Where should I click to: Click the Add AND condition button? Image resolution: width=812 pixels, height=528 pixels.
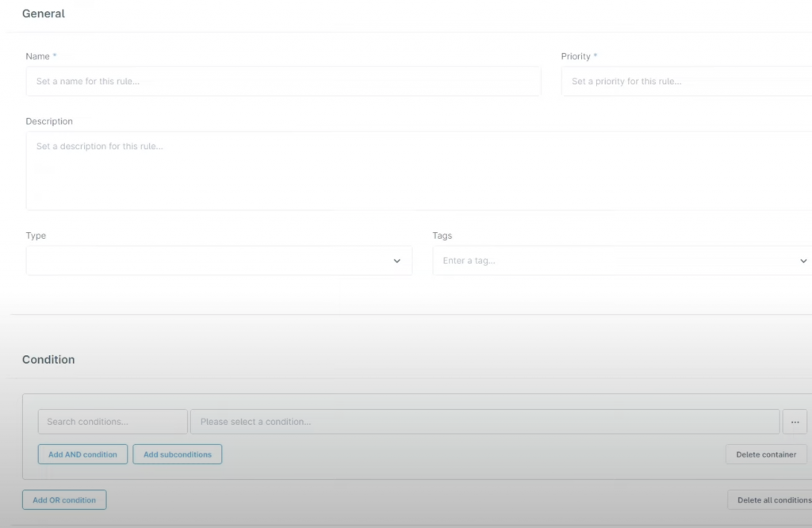click(82, 453)
